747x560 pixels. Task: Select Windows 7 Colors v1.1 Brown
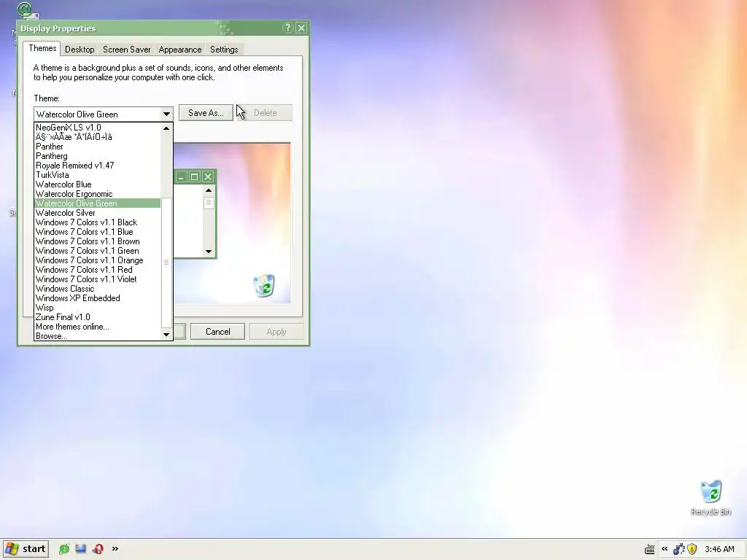tap(98, 241)
